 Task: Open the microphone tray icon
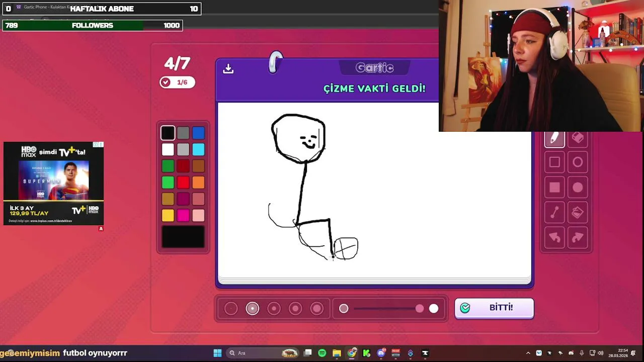point(582,353)
